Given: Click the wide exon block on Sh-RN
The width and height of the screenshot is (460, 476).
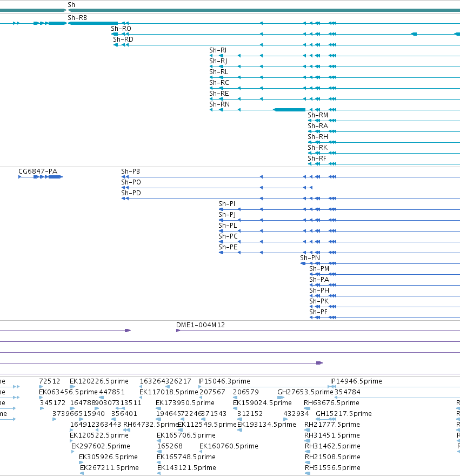Looking at the screenshot, I should coord(290,110).
